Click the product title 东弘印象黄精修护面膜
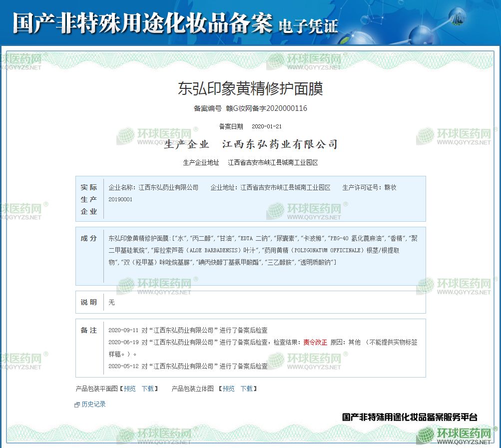501x448 pixels. [x=250, y=89]
